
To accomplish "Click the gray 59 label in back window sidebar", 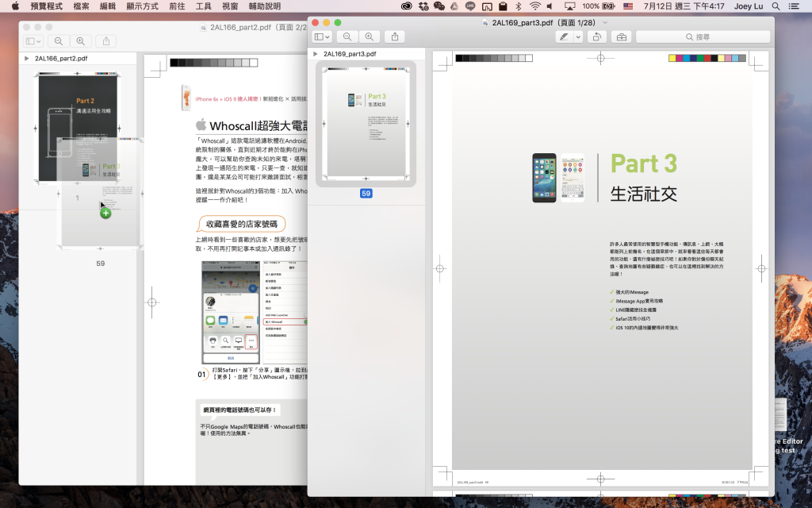I will coord(101,264).
